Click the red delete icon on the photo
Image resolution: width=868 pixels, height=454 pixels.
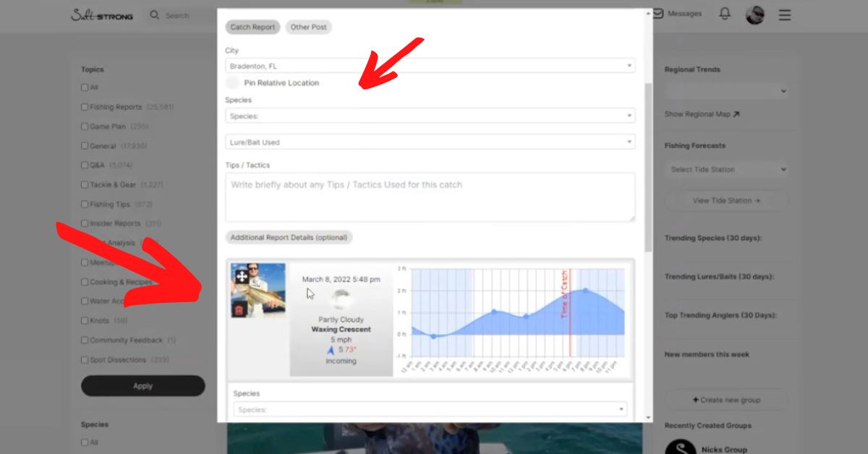pyautogui.click(x=241, y=309)
